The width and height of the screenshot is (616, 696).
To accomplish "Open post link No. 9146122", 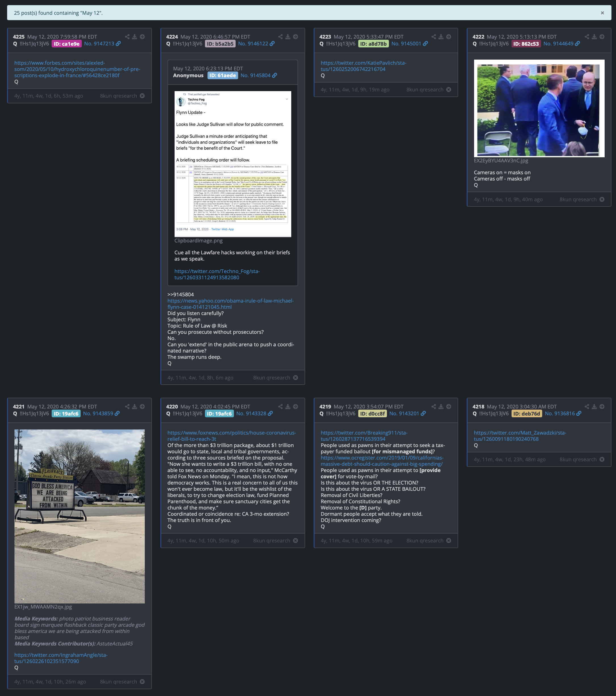I will coord(256,44).
